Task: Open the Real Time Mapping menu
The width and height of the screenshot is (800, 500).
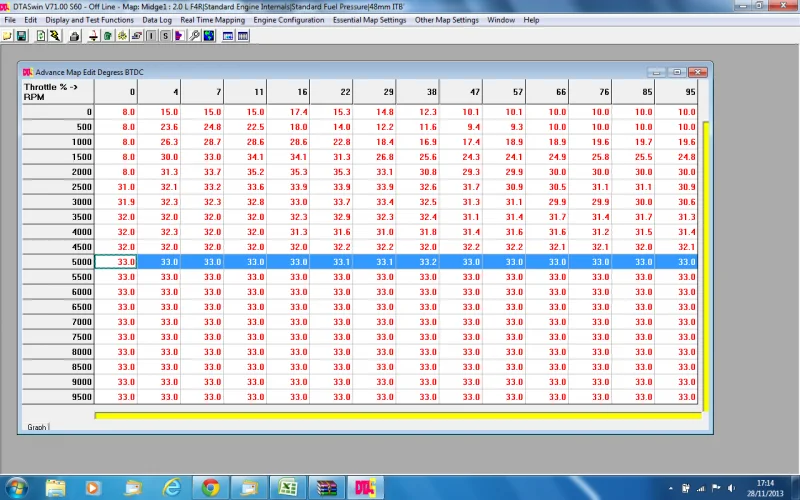Action: click(x=212, y=20)
